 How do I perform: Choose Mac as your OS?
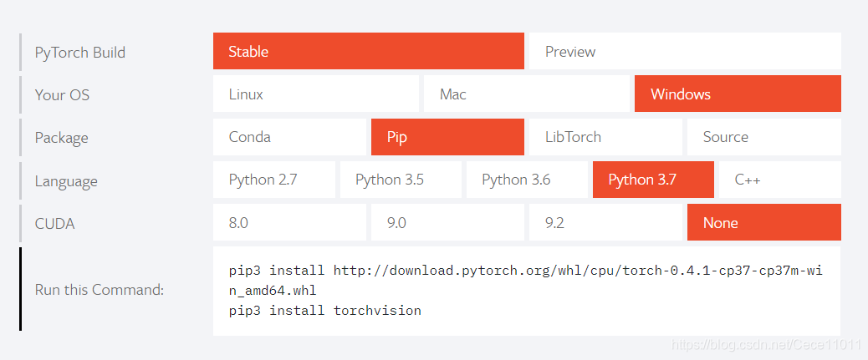[x=527, y=94]
